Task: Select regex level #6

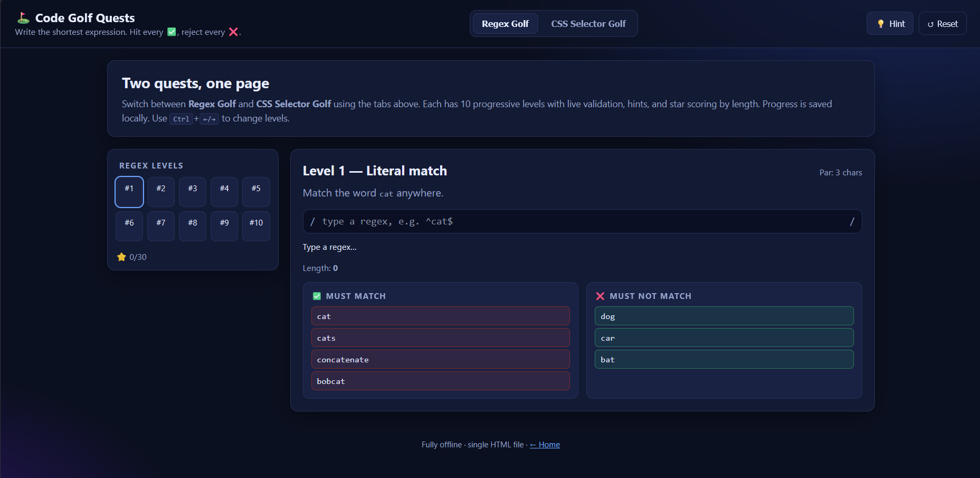Action: [x=129, y=226]
